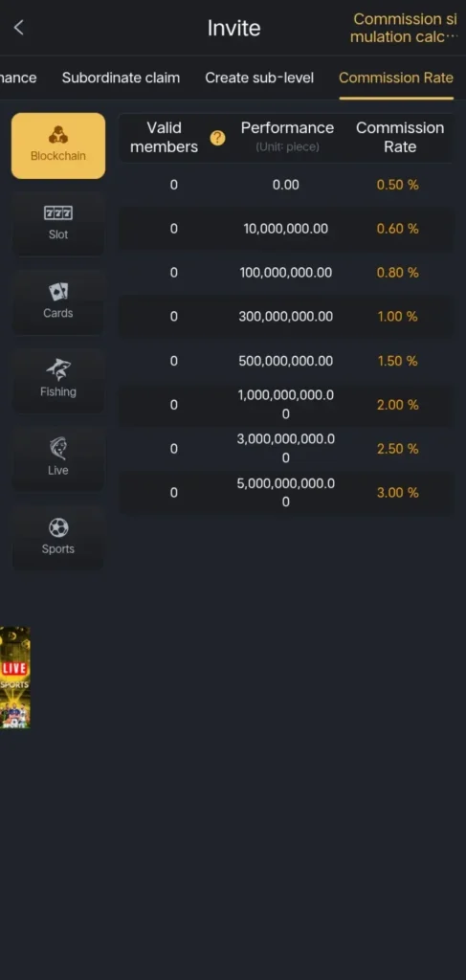Screen dimensions: 466x980
Task: Click the Performance column header
Action: (287, 136)
